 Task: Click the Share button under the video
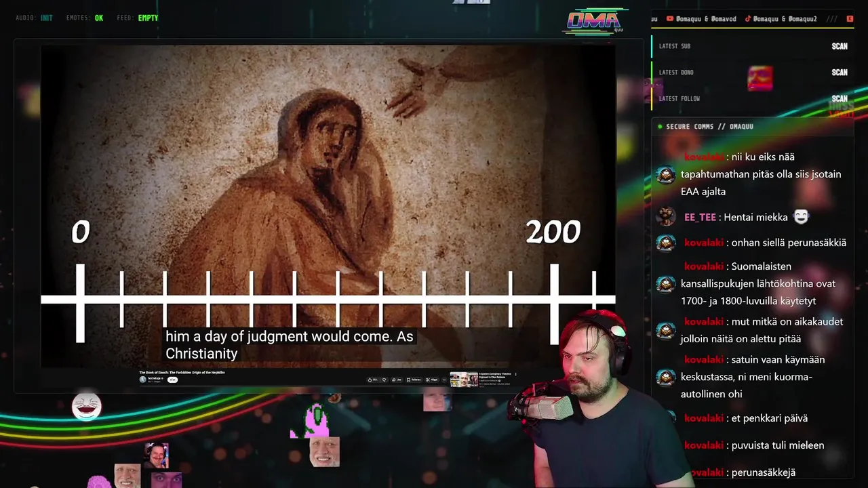click(396, 380)
